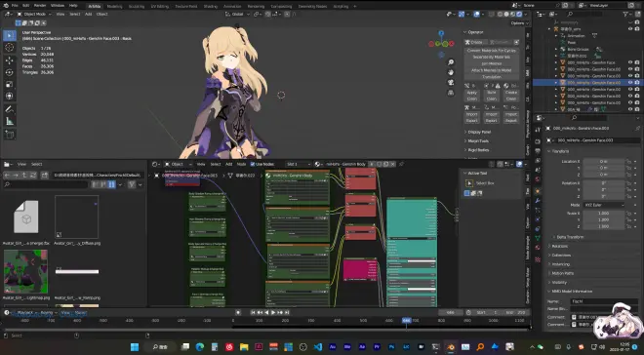The width and height of the screenshot is (644, 355).
Task: Click the viewport zoom magnifier icon
Action: point(451,62)
